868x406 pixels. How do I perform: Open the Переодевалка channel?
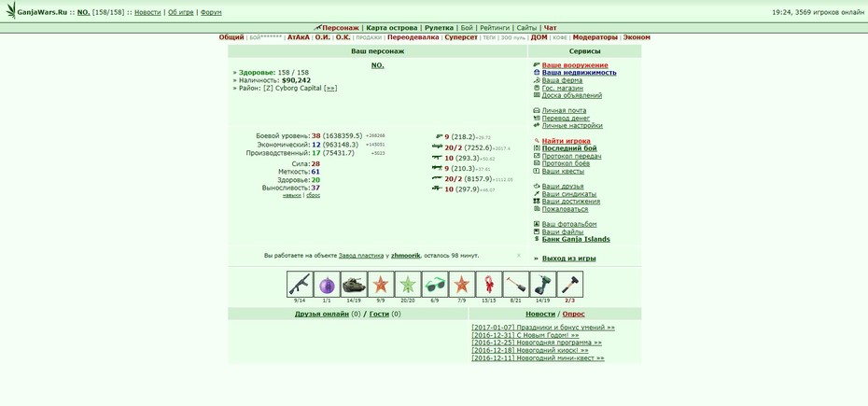(x=413, y=37)
